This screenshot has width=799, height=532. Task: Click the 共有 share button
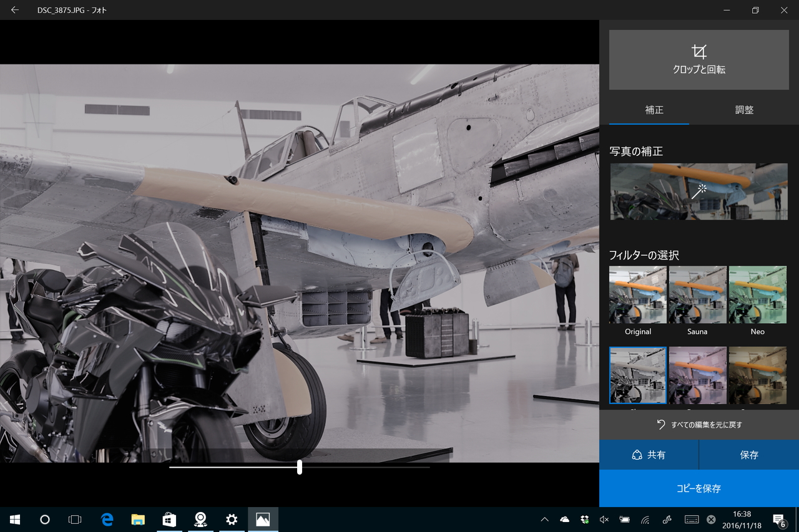(649, 455)
